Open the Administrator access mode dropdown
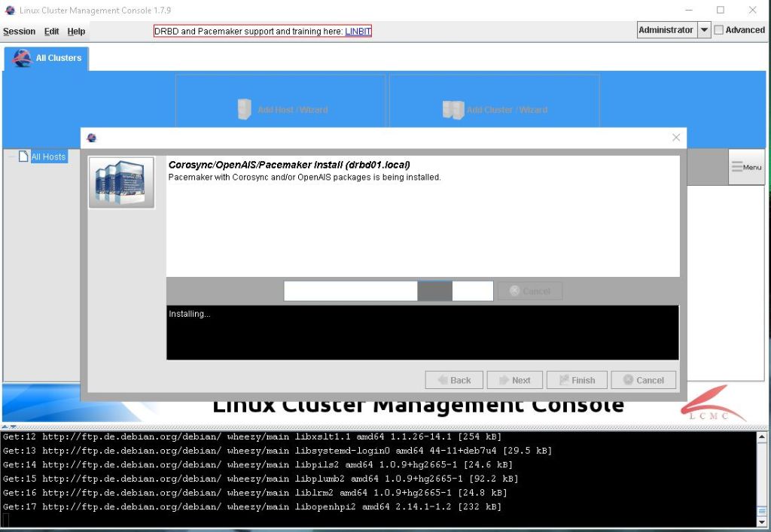Screen dimensions: 771x532 coord(674,30)
